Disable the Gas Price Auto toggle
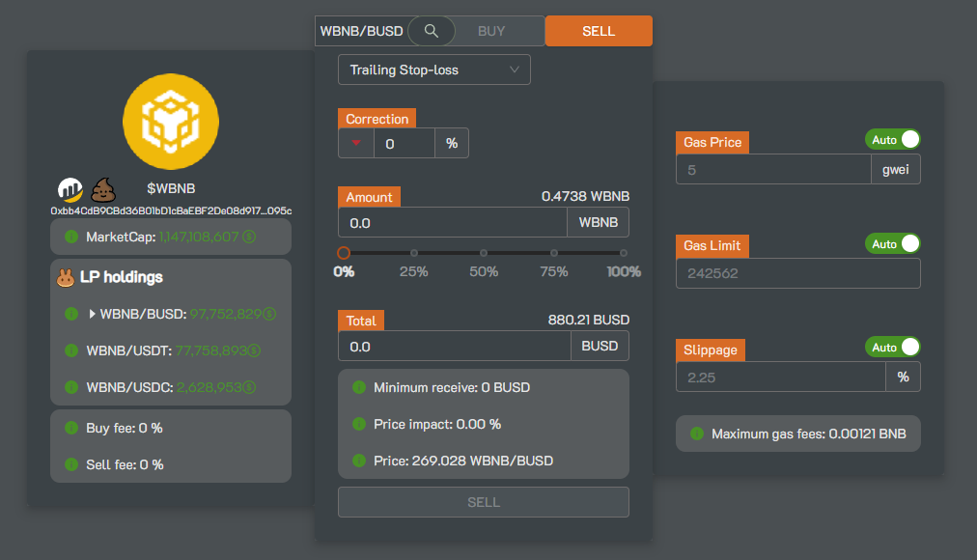Screen dimensions: 977x560 point(892,140)
